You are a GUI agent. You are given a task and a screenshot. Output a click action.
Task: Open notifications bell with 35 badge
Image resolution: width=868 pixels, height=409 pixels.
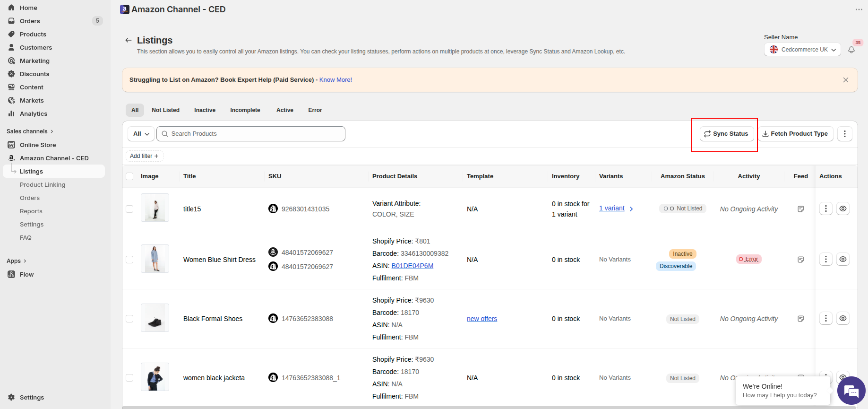pos(851,50)
